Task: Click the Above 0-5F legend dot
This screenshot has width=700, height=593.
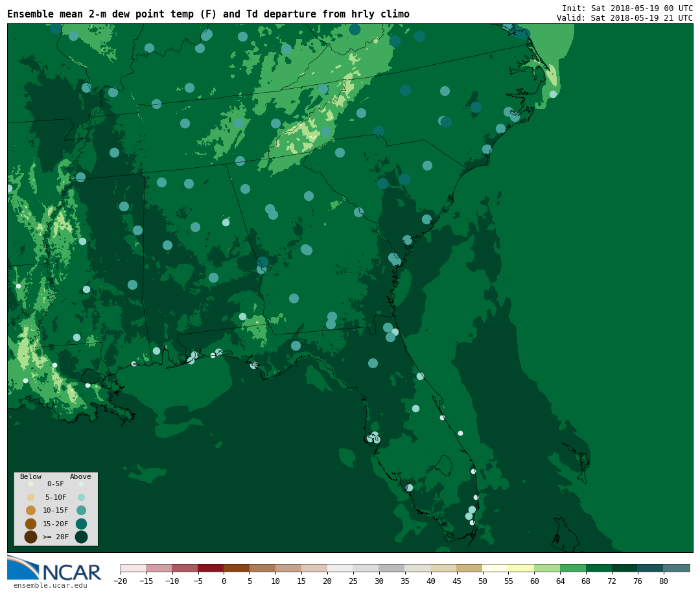Action: (x=81, y=483)
